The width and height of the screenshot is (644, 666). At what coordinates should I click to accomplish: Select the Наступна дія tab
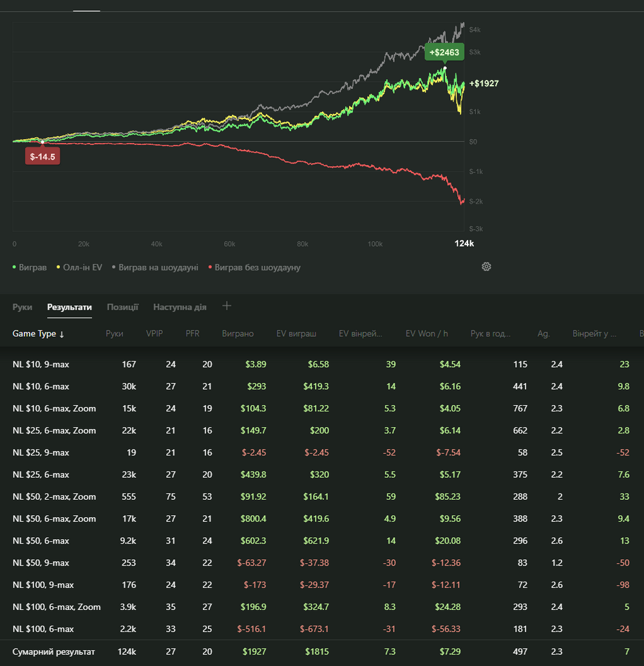point(180,307)
